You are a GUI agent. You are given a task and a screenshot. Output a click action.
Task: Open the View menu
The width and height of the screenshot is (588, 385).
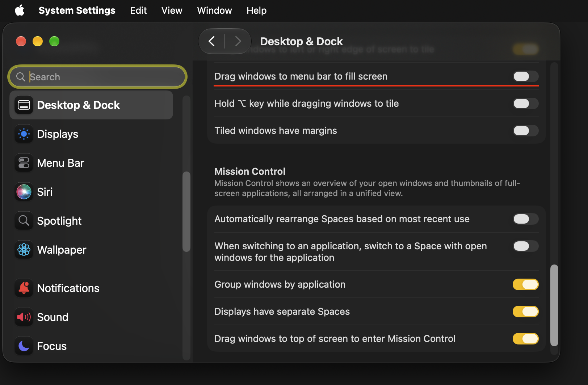(x=172, y=10)
